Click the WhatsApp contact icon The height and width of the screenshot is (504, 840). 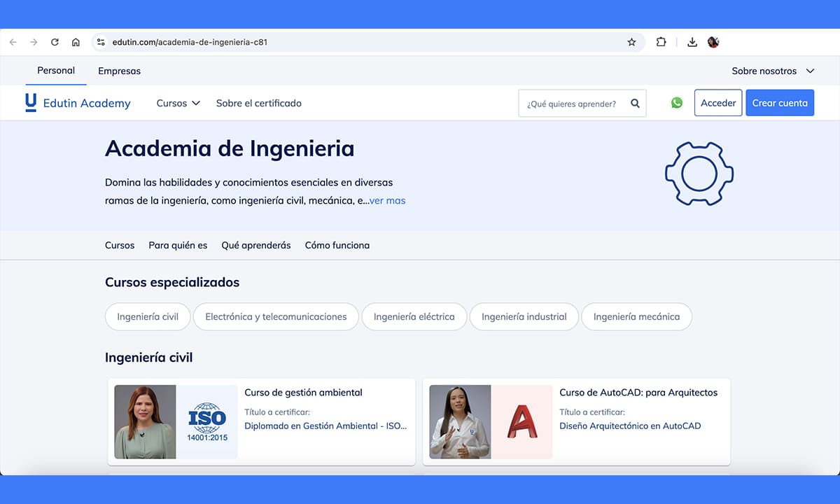pos(676,103)
